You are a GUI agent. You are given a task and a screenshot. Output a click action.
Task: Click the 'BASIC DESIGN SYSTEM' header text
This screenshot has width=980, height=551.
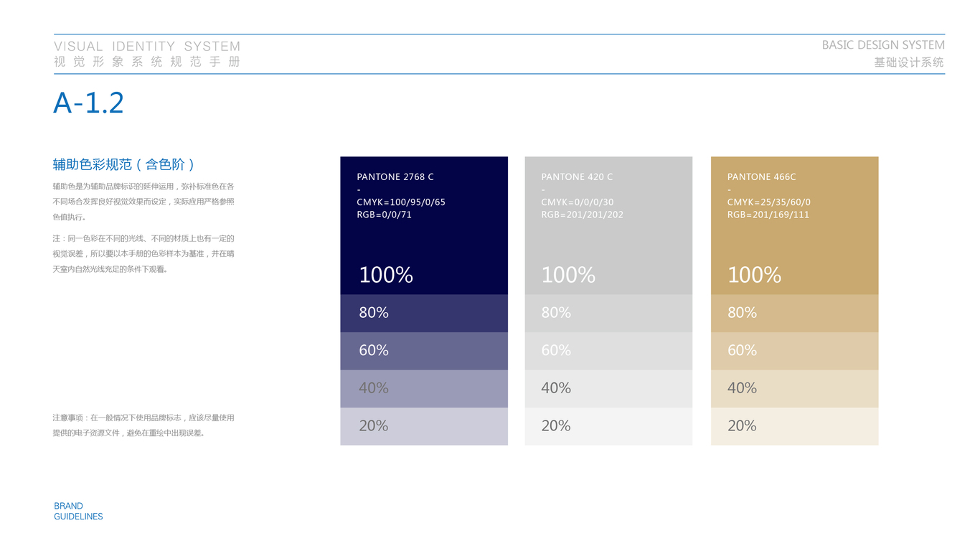(x=883, y=45)
